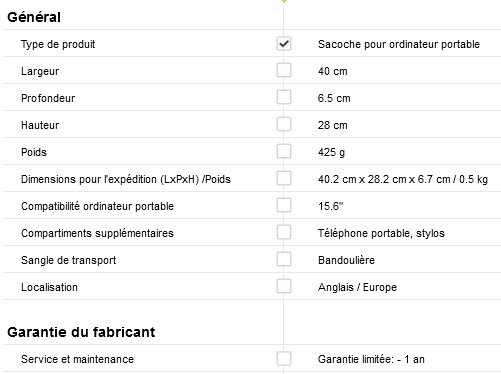Enable the Hauteur checkbox
Screen dimensions: 501x374
(x=284, y=125)
